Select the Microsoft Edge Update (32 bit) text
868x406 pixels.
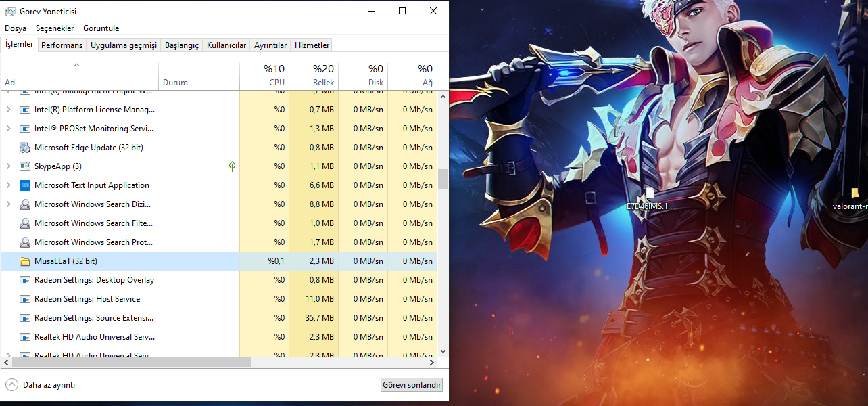point(89,148)
